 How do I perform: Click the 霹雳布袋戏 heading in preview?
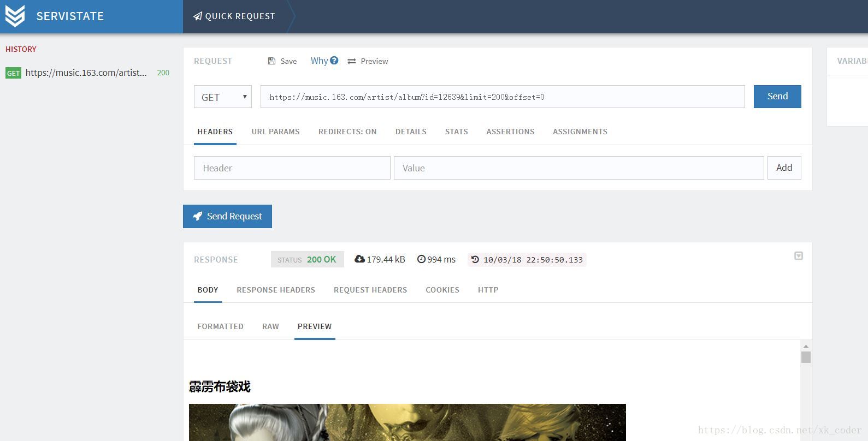point(220,386)
